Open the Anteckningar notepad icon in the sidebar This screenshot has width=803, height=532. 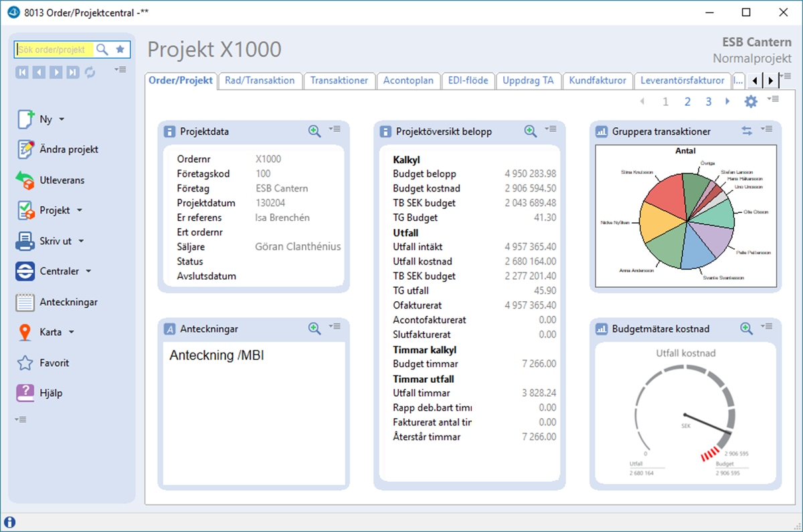(x=25, y=302)
